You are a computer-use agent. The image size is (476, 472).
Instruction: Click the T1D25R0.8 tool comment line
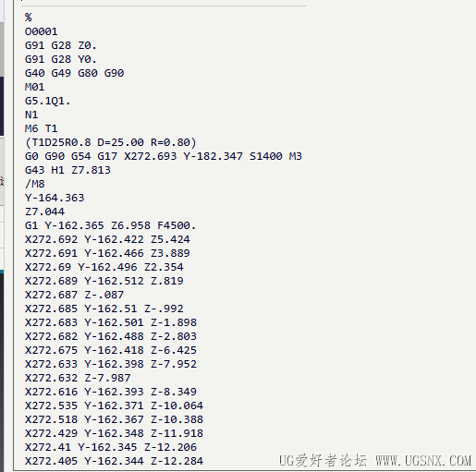coord(111,142)
